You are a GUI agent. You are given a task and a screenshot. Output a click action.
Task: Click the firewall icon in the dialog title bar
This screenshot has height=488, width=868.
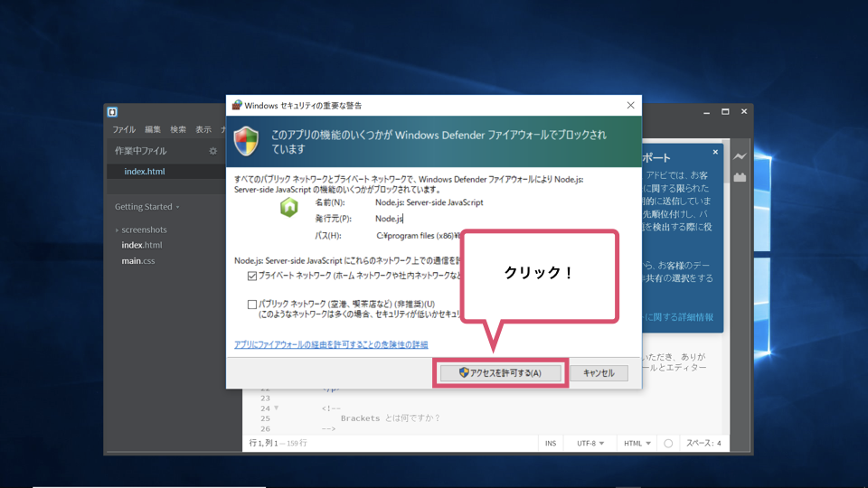click(x=237, y=105)
